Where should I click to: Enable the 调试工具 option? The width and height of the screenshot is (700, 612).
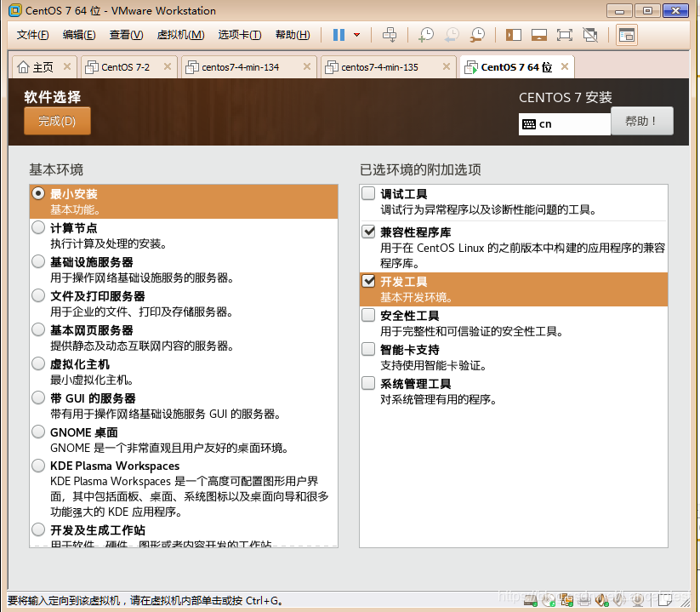[367, 193]
